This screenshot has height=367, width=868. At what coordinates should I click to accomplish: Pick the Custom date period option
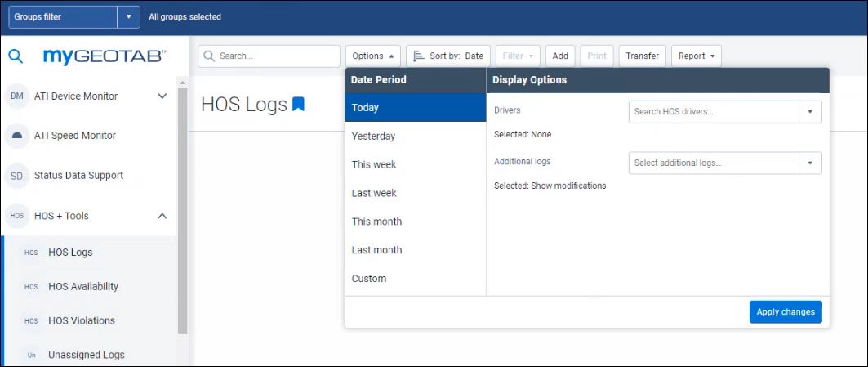(369, 279)
